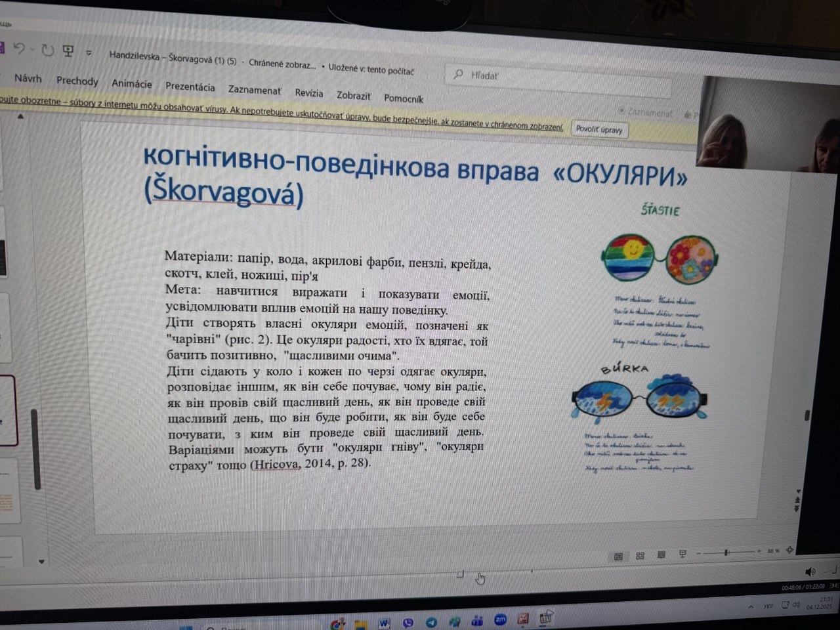Select the currently highlighted slide thumbnail
840x630 pixels.
click(8, 411)
